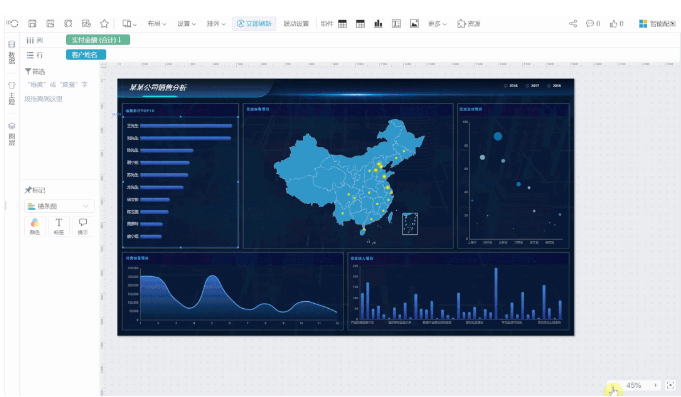Insert a bar chart component
The image size is (681, 397).
(x=378, y=23)
